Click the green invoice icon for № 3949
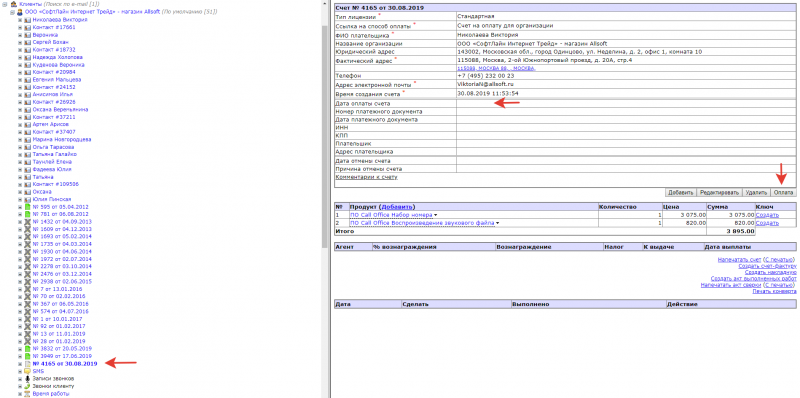Viewport: 800px width, 398px height. pyautogui.click(x=28, y=356)
